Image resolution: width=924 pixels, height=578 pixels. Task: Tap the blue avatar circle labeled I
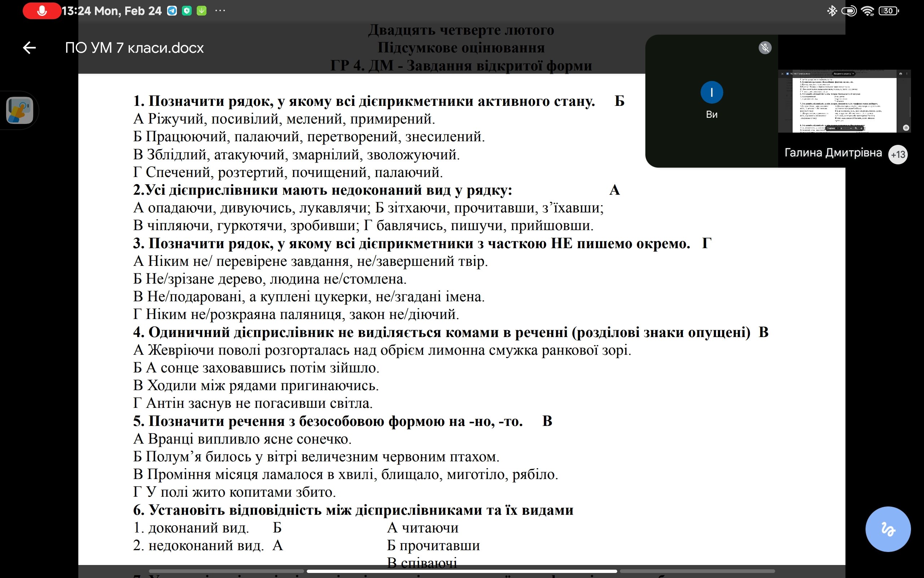[712, 92]
